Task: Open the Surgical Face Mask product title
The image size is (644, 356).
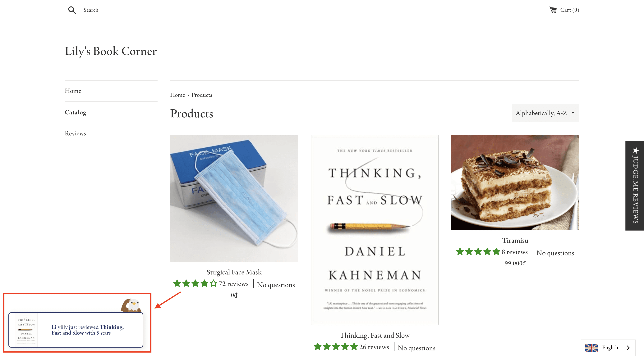Action: pos(234,272)
